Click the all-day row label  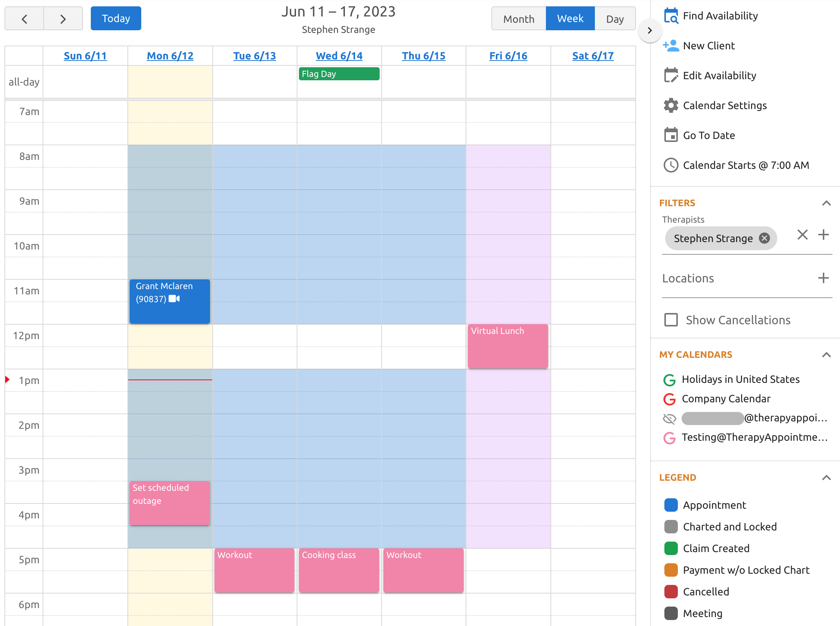tap(24, 82)
